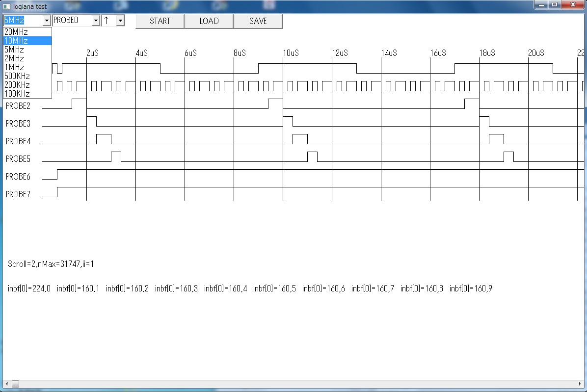587x392 pixels.
Task: Choose the highlighted 10MHz option
Action: [27, 41]
